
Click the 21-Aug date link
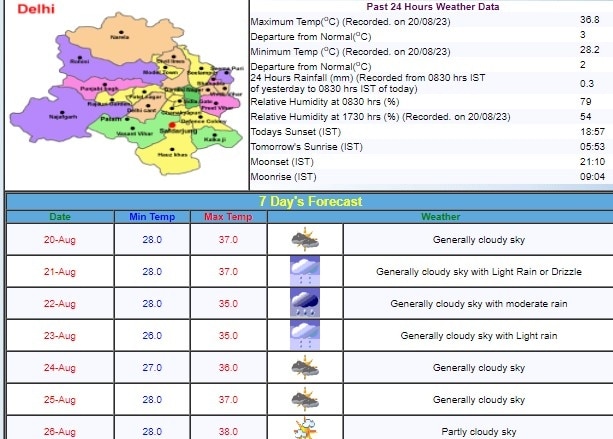(x=60, y=271)
